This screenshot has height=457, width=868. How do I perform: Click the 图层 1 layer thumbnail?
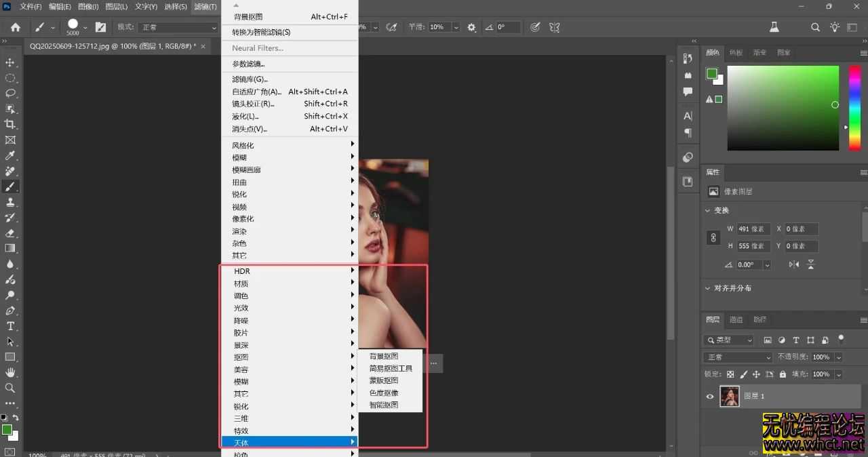(x=729, y=396)
